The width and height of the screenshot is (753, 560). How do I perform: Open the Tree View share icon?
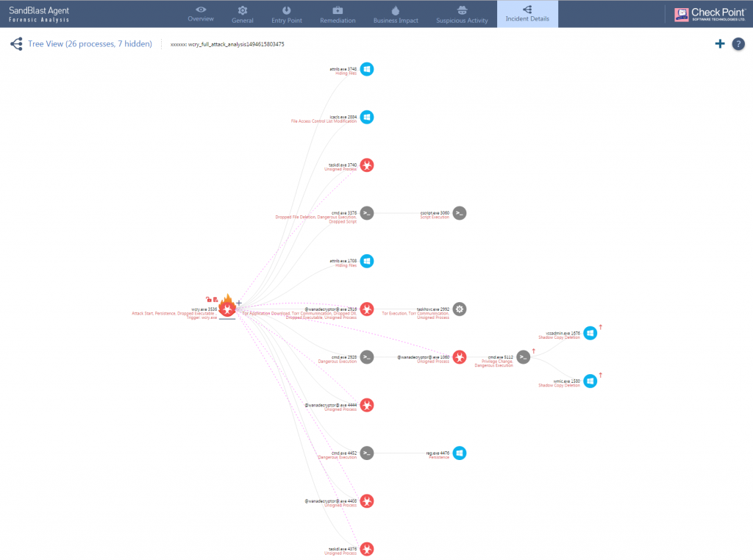(x=16, y=43)
